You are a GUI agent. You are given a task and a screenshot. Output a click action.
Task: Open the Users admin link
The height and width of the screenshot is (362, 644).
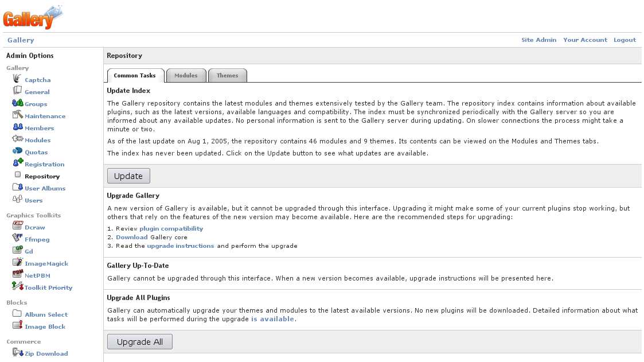click(34, 201)
